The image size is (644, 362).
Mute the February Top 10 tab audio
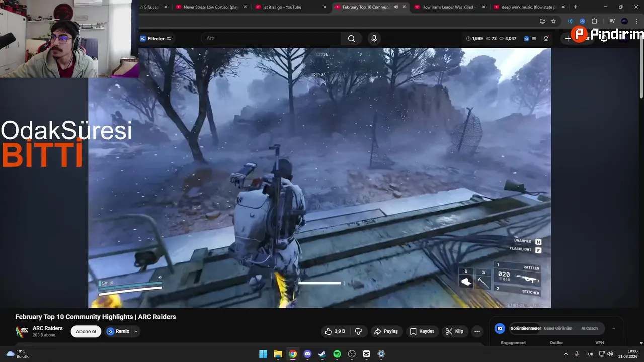pyautogui.click(x=396, y=7)
